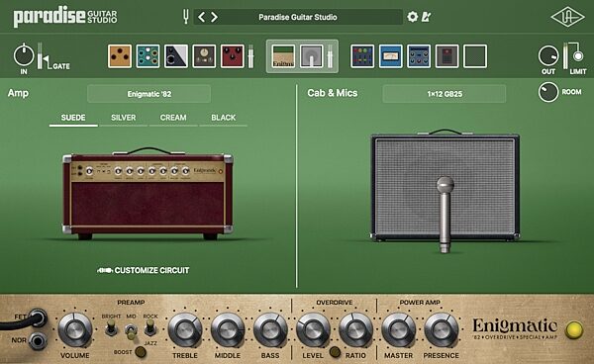Select the dark brown pedal with dial
Image resolution: width=594 pixels, height=364 pixels.
(204, 56)
